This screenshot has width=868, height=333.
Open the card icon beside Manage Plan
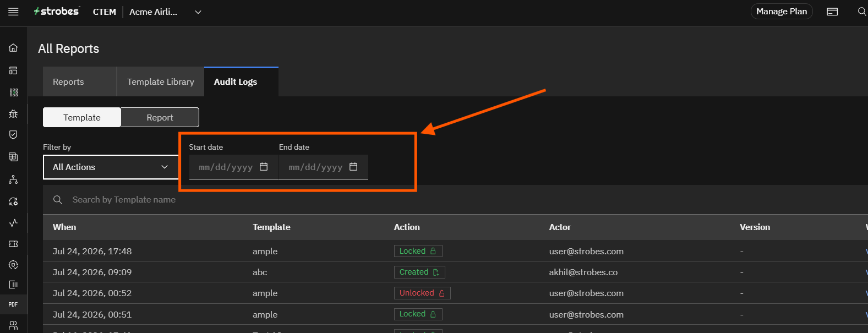click(x=832, y=12)
